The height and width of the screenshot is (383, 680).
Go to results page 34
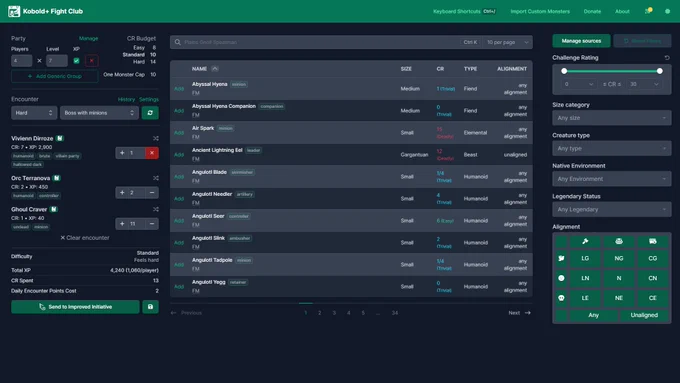pos(395,313)
